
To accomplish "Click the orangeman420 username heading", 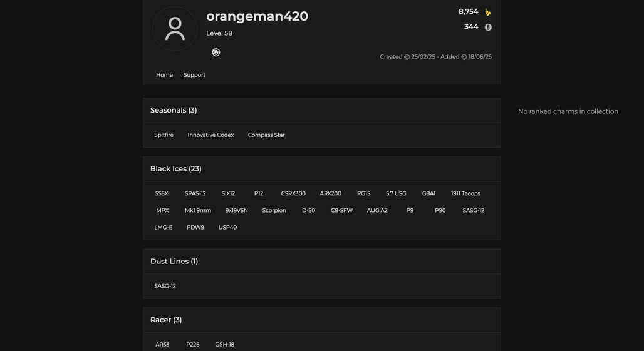I will (x=257, y=16).
